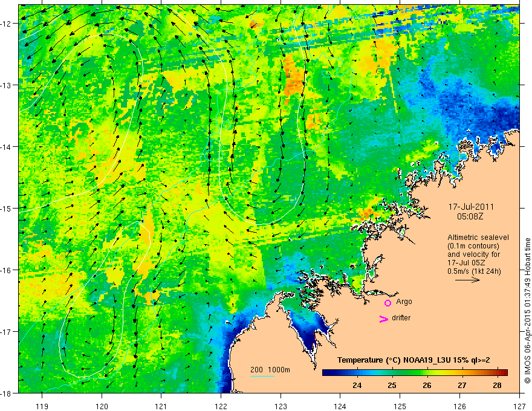Click the colorbar tick label 26
This screenshot has width=532, height=411.
pos(427,385)
